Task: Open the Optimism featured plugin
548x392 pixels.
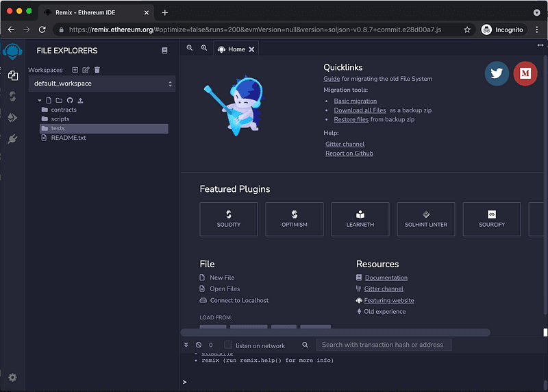Action: (295, 219)
